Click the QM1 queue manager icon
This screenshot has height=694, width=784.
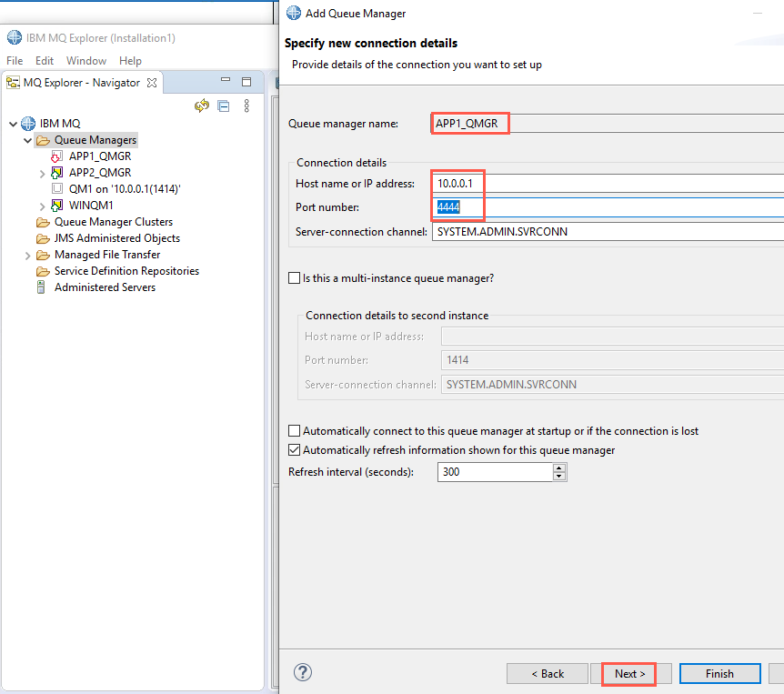tap(57, 188)
